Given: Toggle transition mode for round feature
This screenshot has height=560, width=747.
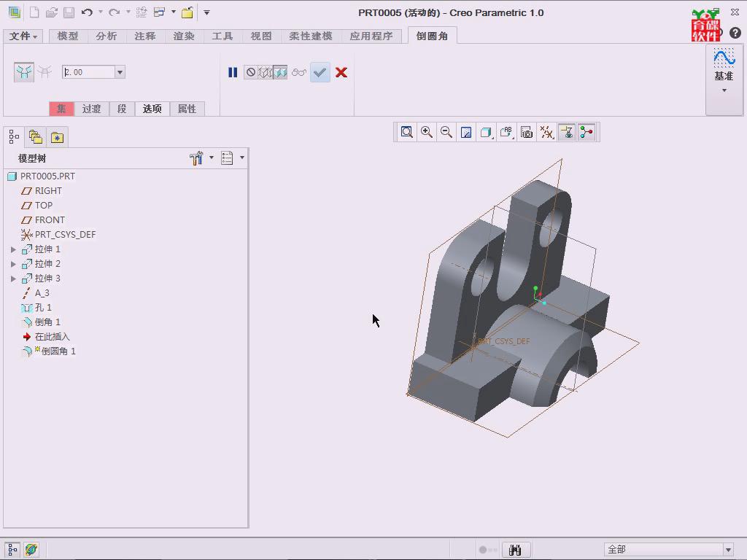Looking at the screenshot, I should [x=44, y=72].
